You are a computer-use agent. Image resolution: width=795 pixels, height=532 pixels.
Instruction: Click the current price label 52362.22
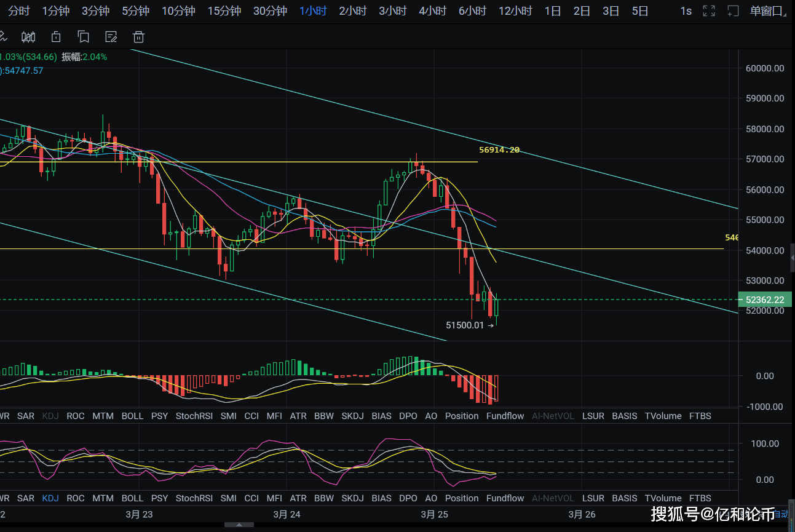pos(765,300)
